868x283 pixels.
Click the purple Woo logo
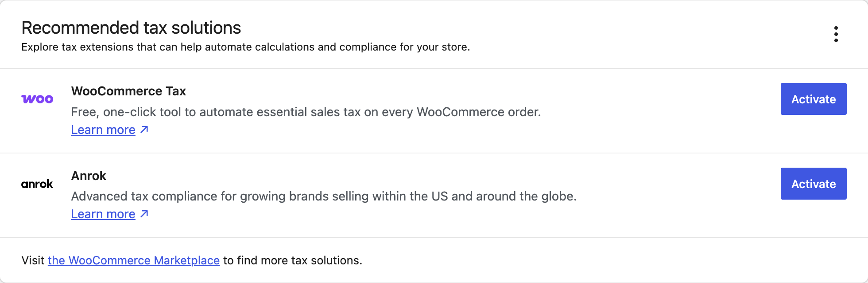(x=37, y=99)
